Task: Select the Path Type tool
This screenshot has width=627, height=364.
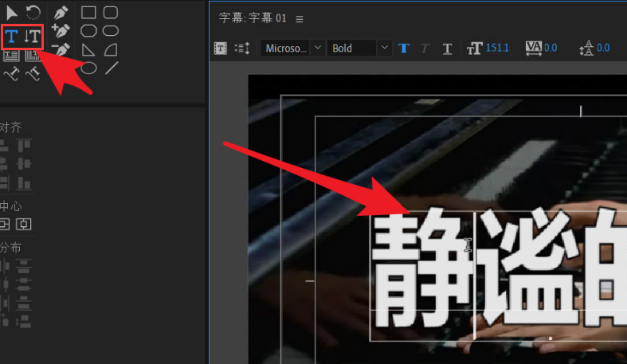Action: 12,74
